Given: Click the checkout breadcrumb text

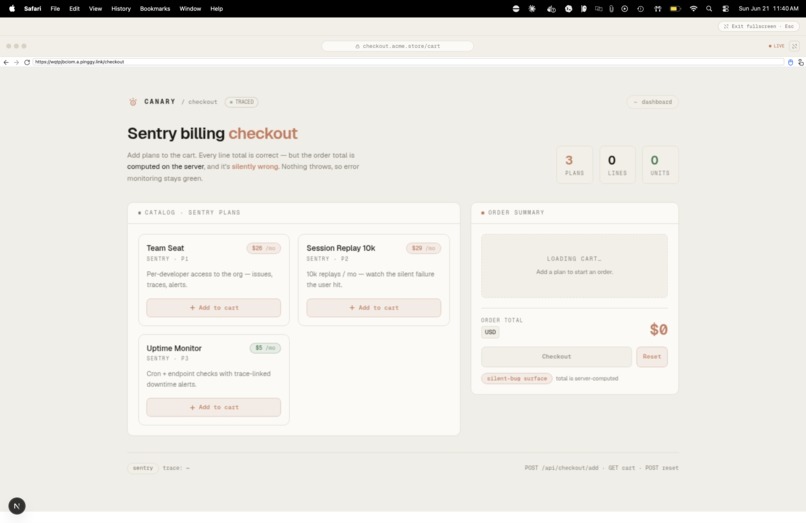Looking at the screenshot, I should click(x=203, y=102).
